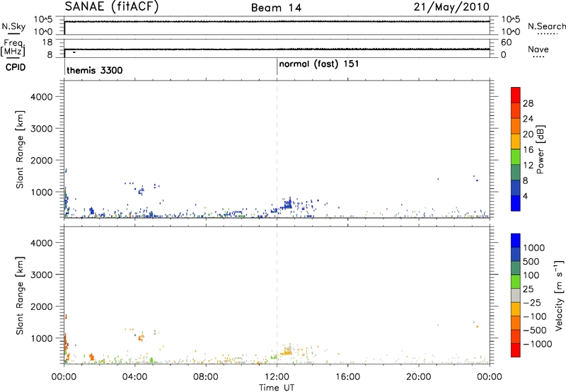Click the green 12–16 dB Power color segment
This screenshot has height=392, width=566.
click(516, 157)
